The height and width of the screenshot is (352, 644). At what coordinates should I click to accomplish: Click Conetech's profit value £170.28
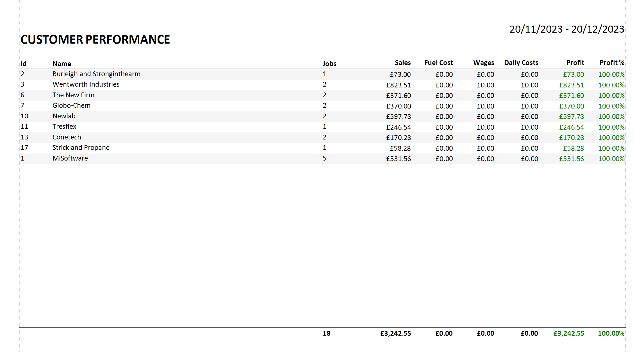(x=571, y=138)
